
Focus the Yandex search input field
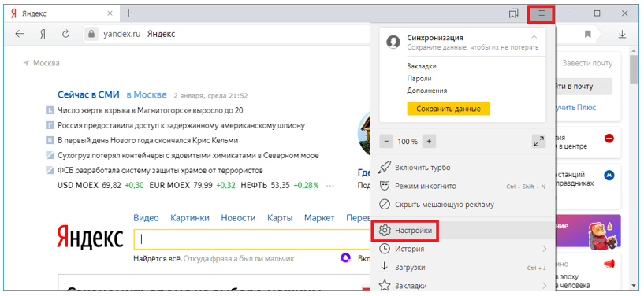(251, 239)
